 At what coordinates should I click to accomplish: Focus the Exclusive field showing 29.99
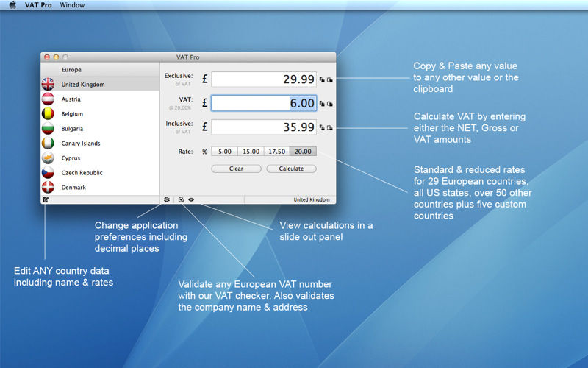pyautogui.click(x=264, y=79)
